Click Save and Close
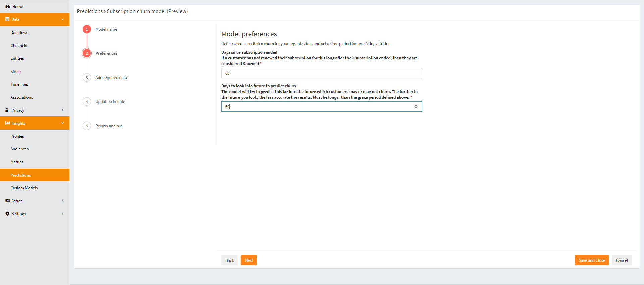Image resolution: width=644 pixels, height=285 pixels. click(592, 260)
